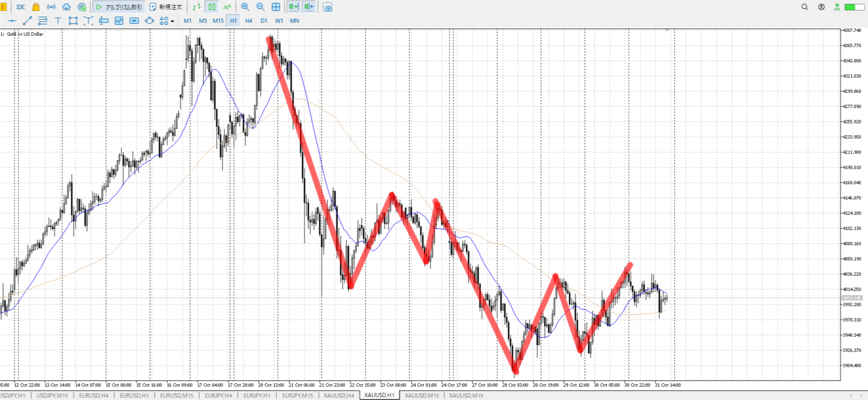
Task: Click the search magnifier icon
Action: [x=805, y=7]
